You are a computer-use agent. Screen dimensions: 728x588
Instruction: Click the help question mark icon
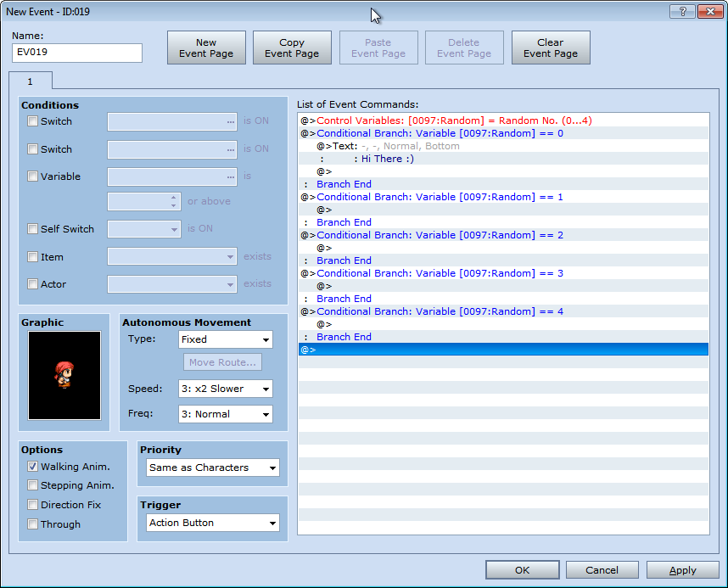pos(684,11)
